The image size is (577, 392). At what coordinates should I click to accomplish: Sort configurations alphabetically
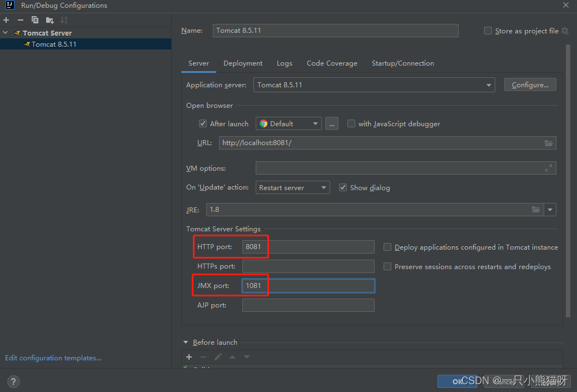coord(64,20)
